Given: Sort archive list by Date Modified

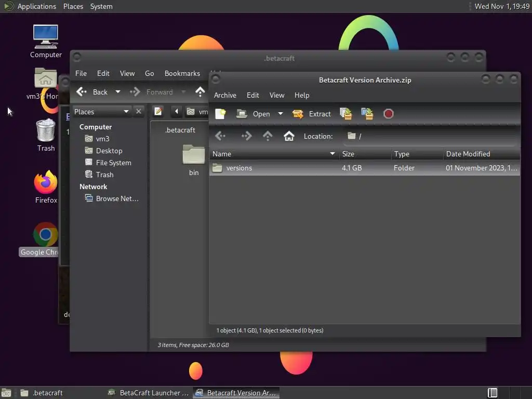Looking at the screenshot, I should point(482,154).
